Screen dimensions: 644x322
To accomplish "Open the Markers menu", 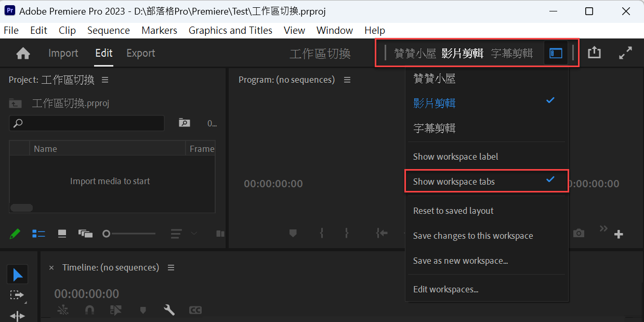I will pos(159,30).
